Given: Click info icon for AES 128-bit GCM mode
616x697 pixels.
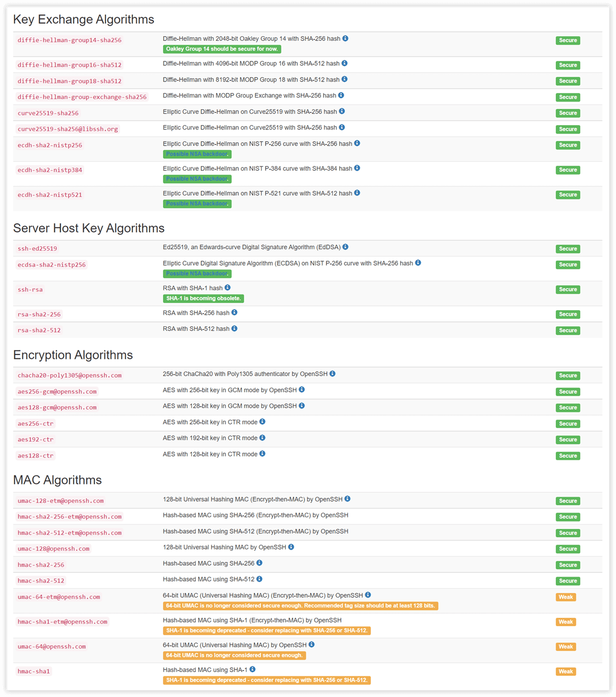Looking at the screenshot, I should click(x=302, y=406).
